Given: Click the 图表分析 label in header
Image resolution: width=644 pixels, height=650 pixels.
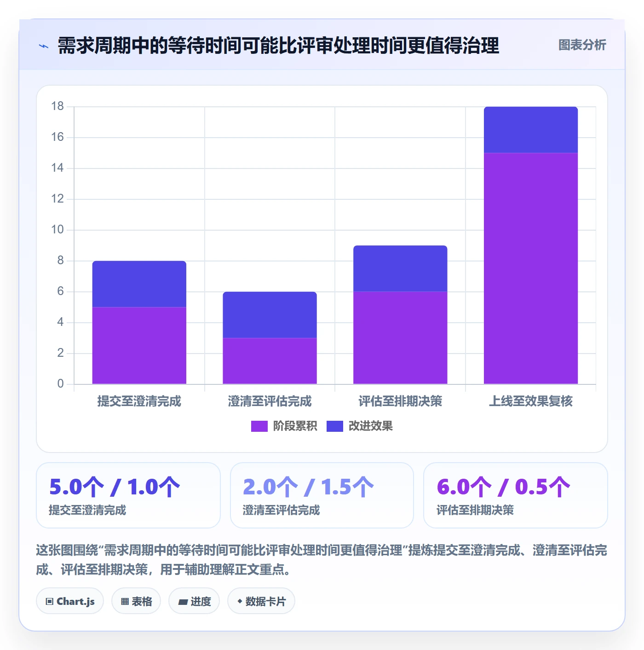Looking at the screenshot, I should click(582, 45).
